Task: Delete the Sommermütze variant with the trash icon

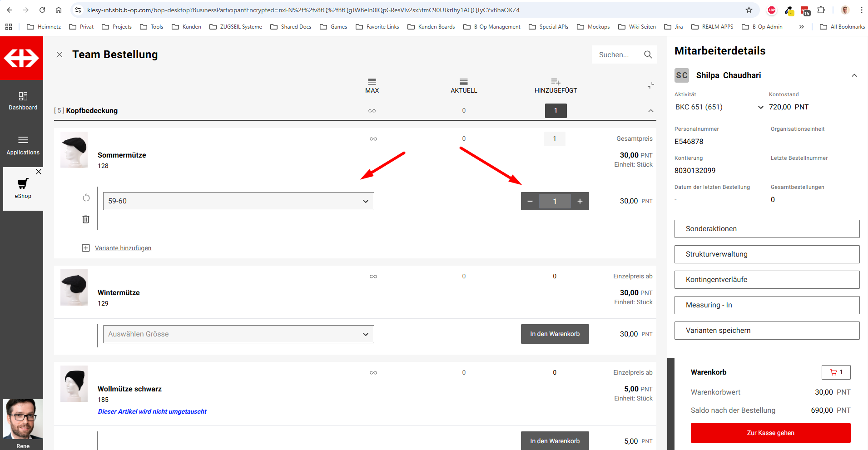Action: (86, 219)
